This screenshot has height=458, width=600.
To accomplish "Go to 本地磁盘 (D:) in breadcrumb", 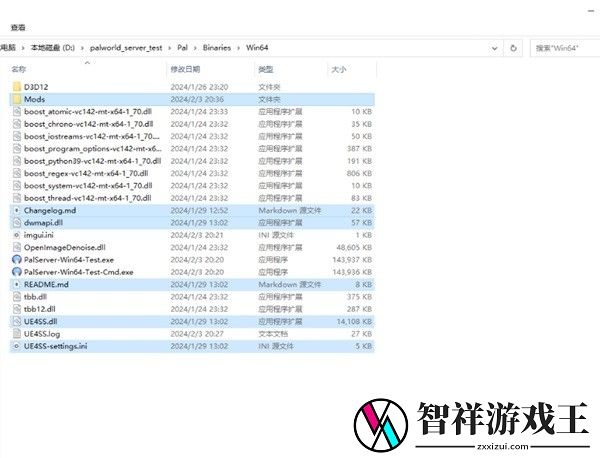I will [x=53, y=48].
